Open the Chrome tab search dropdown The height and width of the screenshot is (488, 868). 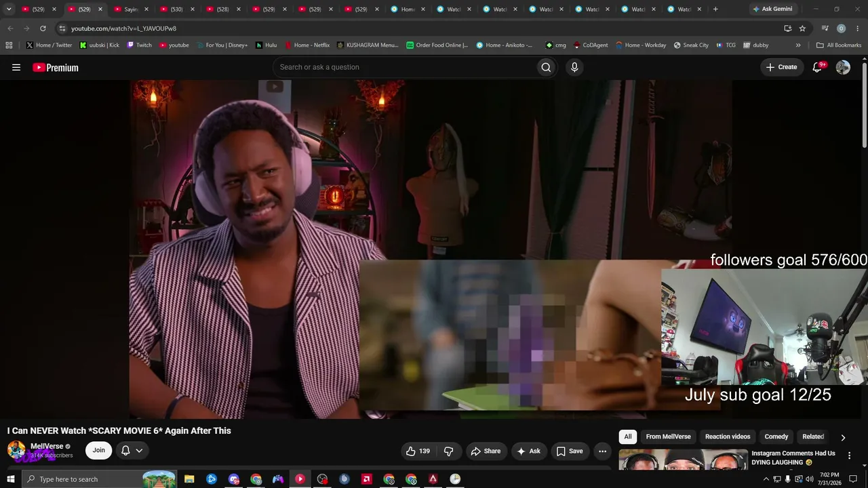click(x=9, y=9)
